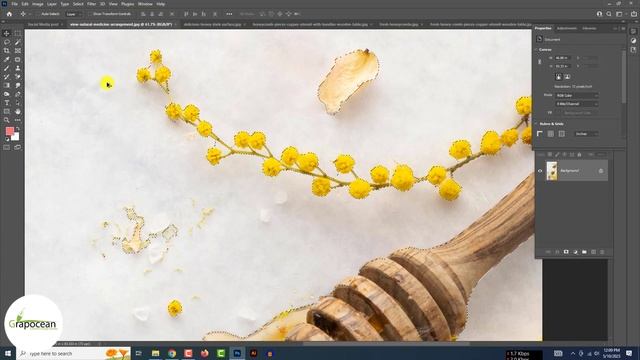Collapse the Rulers & Grids section
Image resolution: width=640 pixels, height=360 pixels.
click(536, 124)
